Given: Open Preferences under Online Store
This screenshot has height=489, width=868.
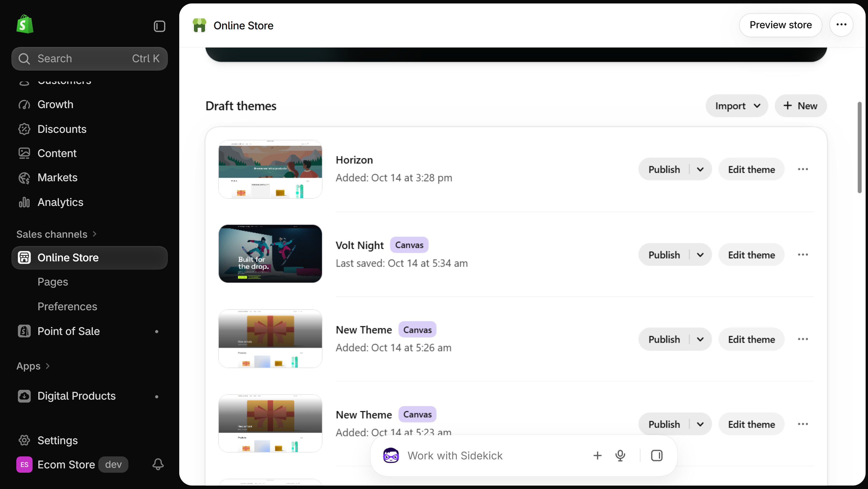Looking at the screenshot, I should click(x=67, y=306).
